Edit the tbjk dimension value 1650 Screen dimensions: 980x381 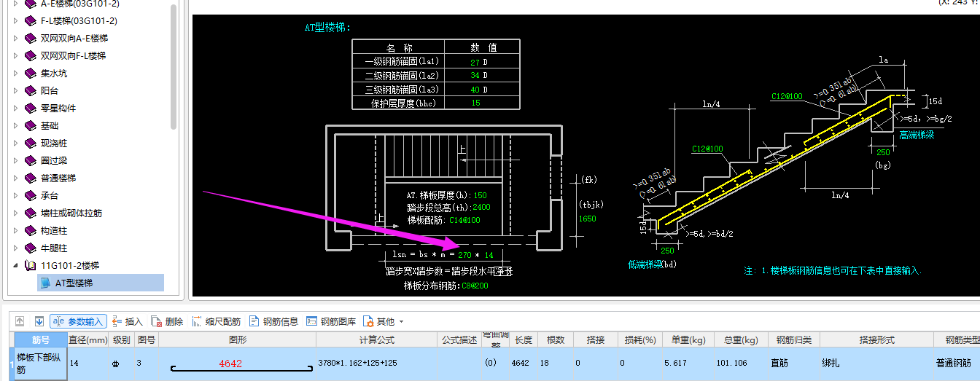587,219
